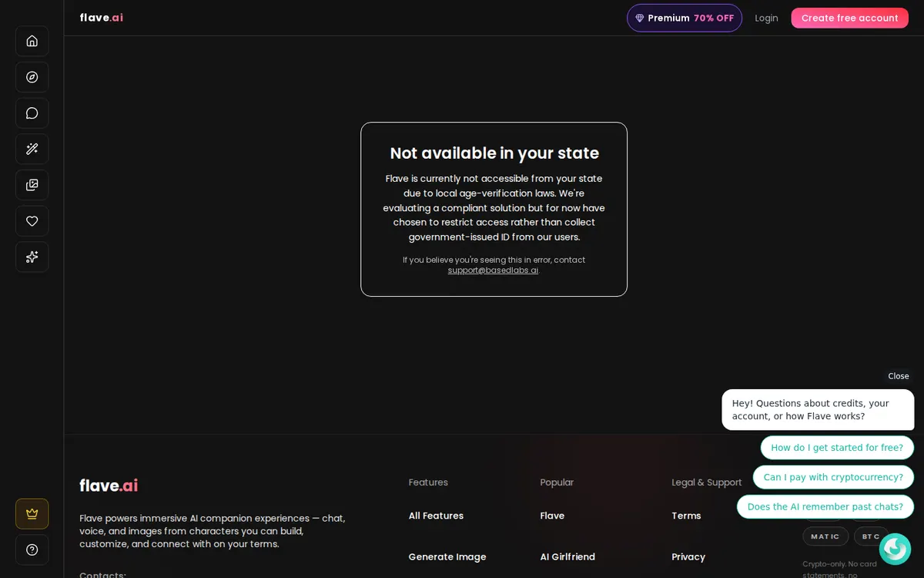Click the 'Legal & Support' footer heading

tap(707, 482)
